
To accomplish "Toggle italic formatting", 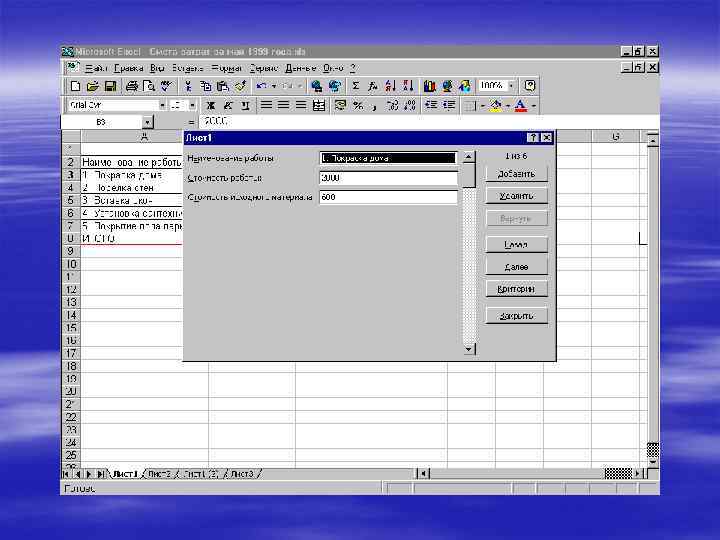I will (228, 106).
